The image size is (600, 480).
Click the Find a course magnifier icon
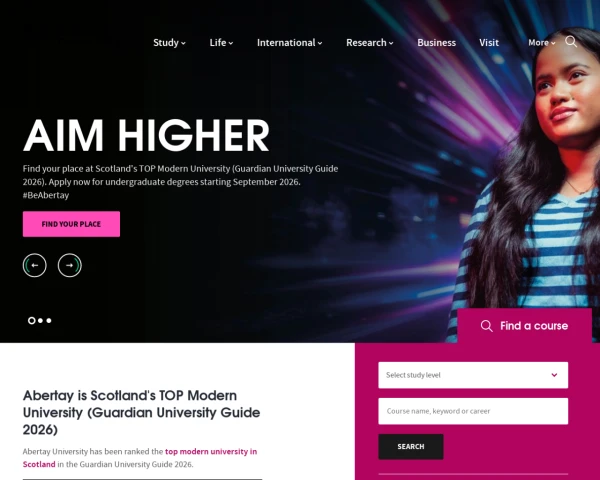coord(486,326)
